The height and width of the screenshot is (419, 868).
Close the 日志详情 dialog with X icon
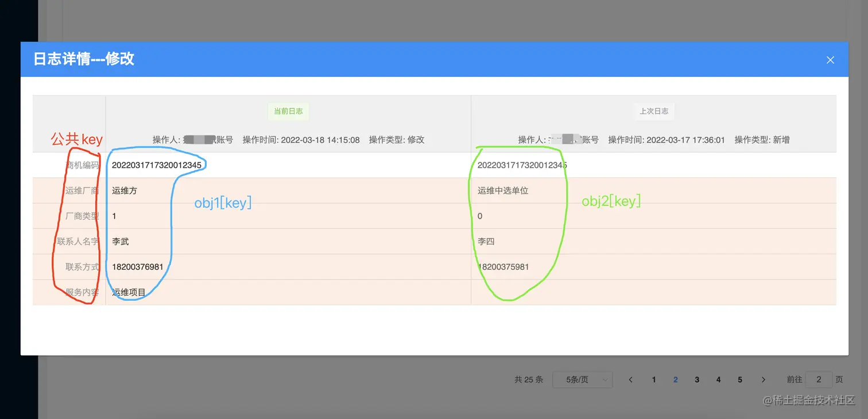[830, 60]
